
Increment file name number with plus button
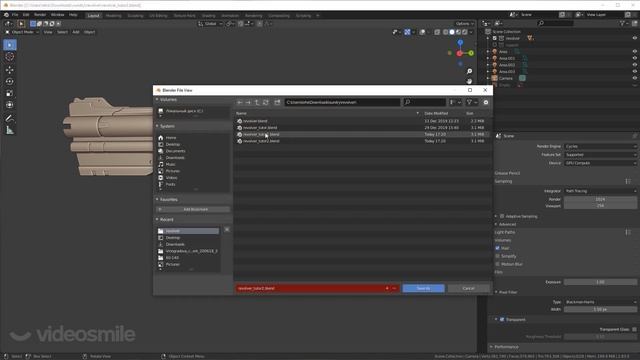[387, 289]
